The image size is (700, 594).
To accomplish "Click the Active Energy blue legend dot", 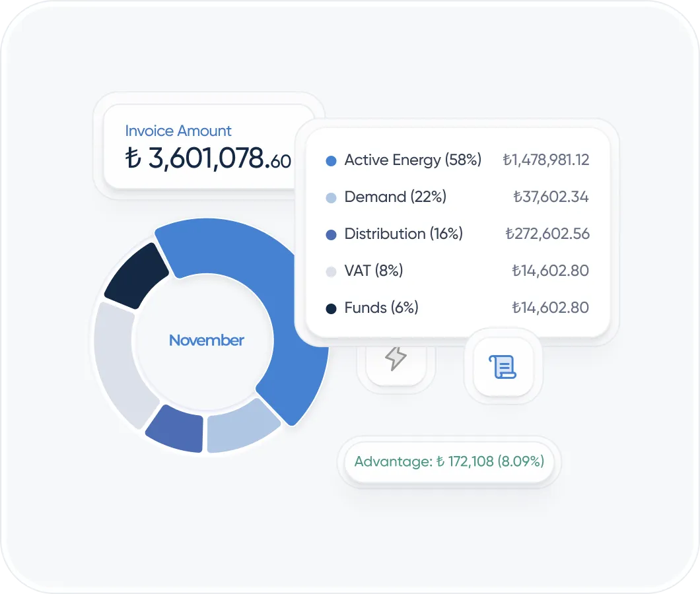I will 332,160.
